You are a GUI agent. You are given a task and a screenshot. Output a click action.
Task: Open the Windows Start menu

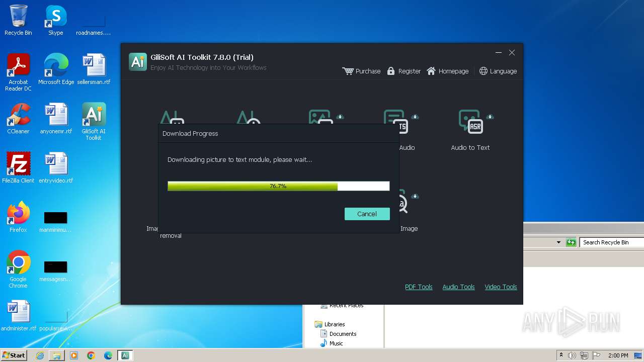pyautogui.click(x=14, y=355)
